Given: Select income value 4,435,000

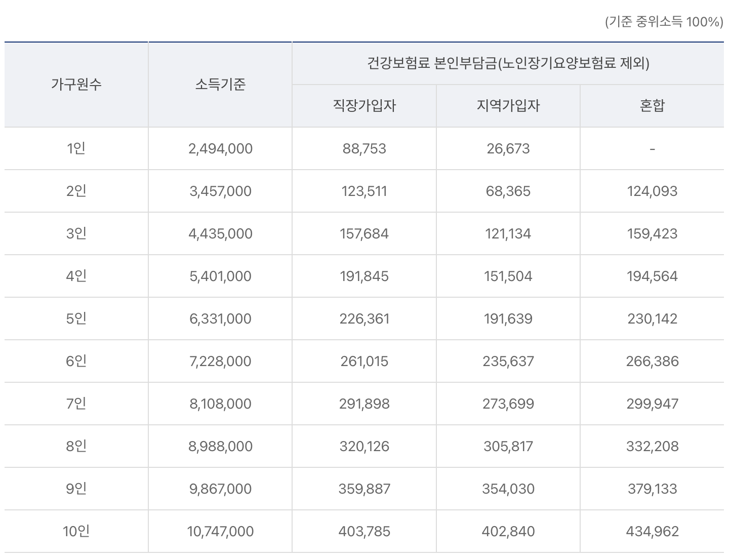Looking at the screenshot, I should (220, 233).
